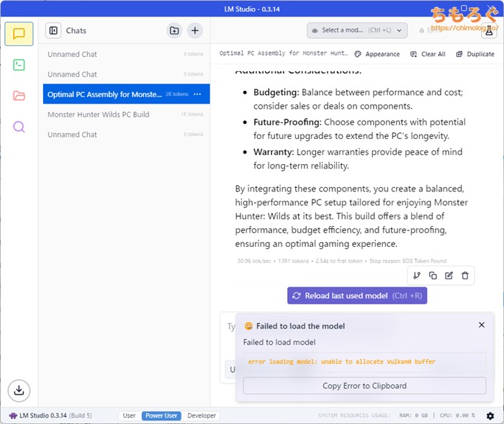The image size is (504, 424).
Task: Open the My Models folder view
Action: pos(19,96)
